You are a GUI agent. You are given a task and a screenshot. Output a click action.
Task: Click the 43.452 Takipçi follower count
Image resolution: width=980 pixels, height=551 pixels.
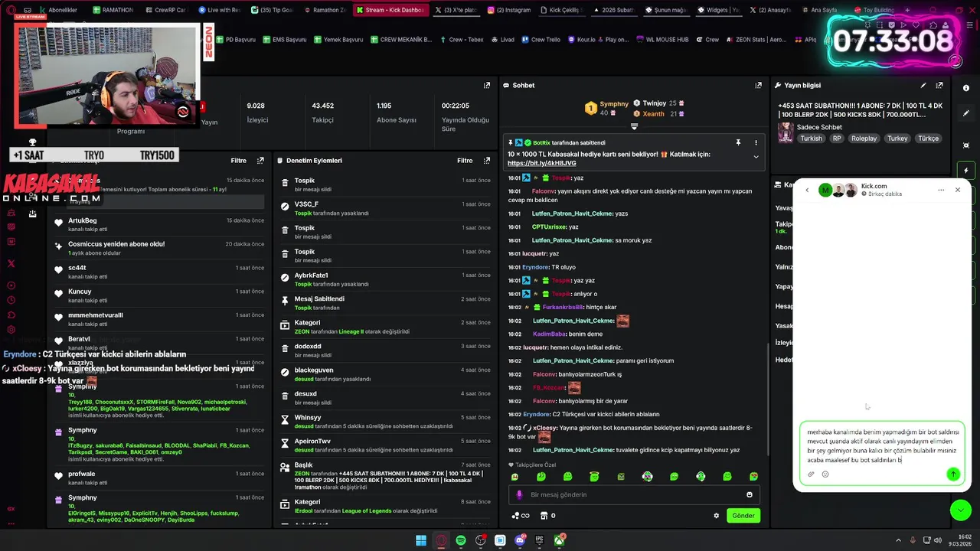pyautogui.click(x=323, y=112)
